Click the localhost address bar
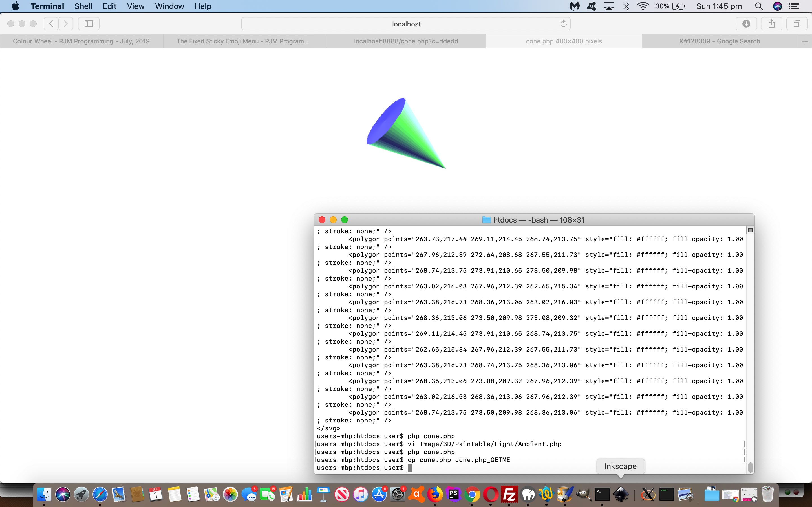This screenshot has width=812, height=507. point(406,24)
